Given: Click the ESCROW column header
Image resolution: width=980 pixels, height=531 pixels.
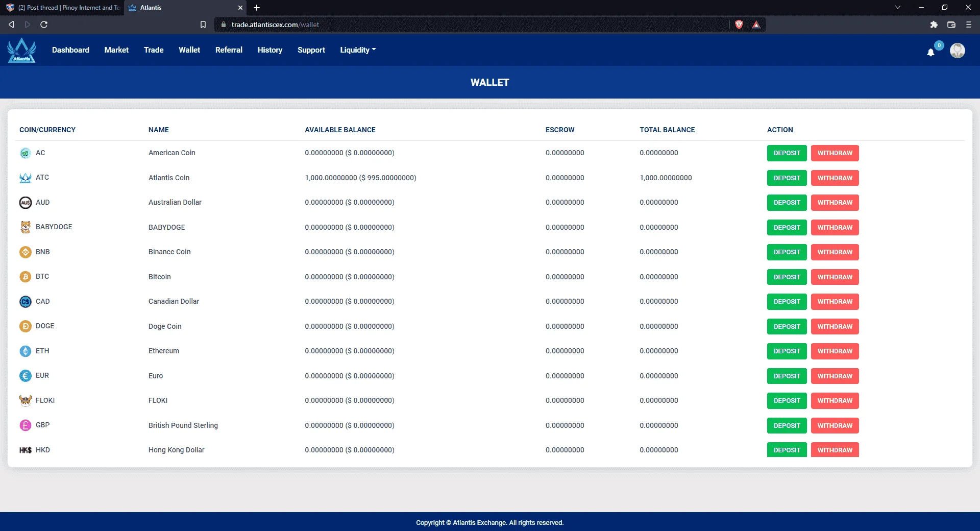Looking at the screenshot, I should click(560, 130).
